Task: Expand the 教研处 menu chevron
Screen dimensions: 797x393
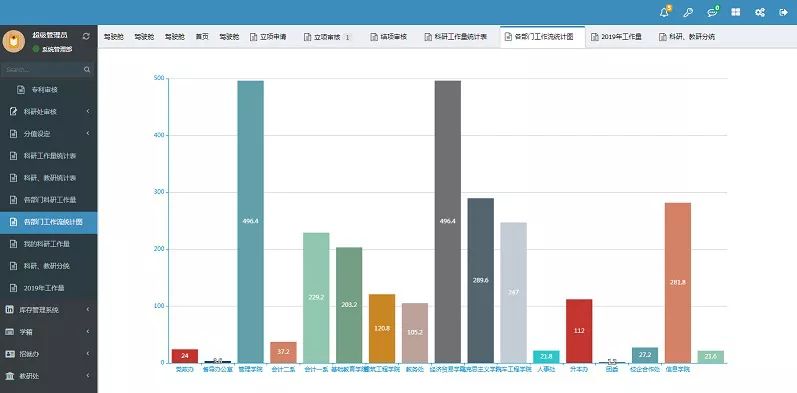Action: point(87,376)
